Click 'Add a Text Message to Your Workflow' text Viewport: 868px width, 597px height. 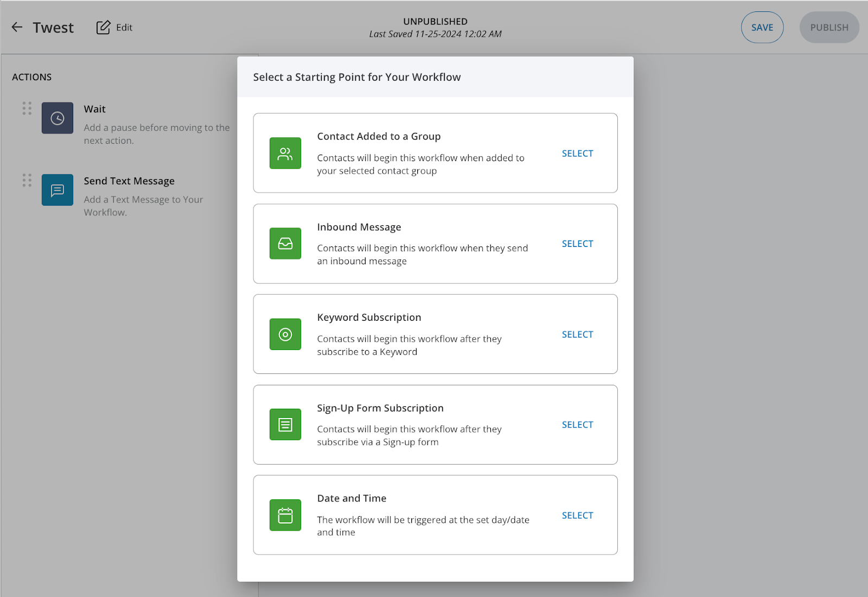click(x=143, y=206)
